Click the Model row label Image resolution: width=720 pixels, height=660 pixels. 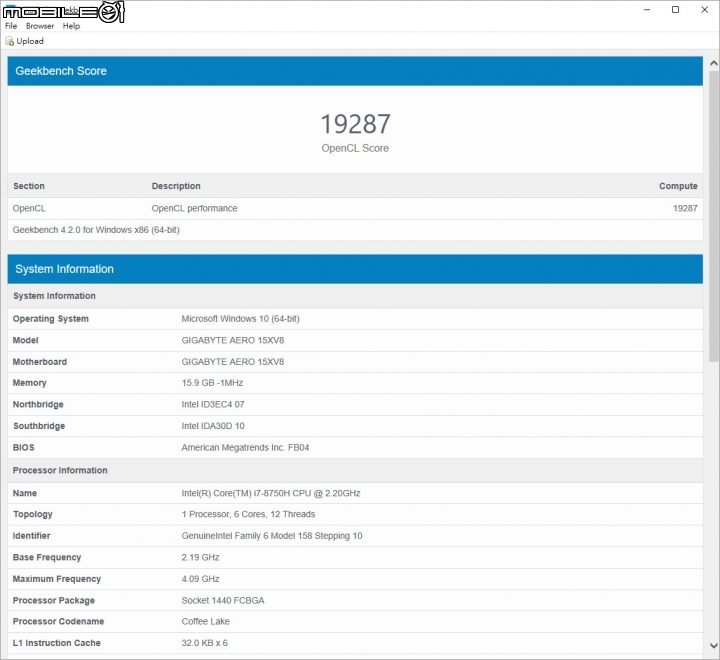coord(25,340)
